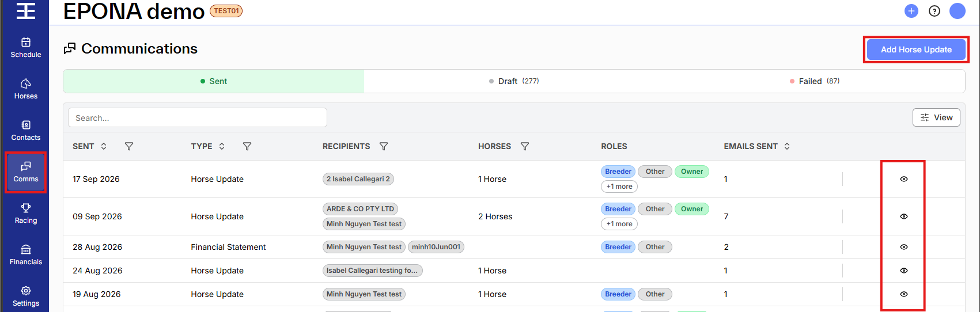Sort by the SENT column arrows

click(x=104, y=146)
